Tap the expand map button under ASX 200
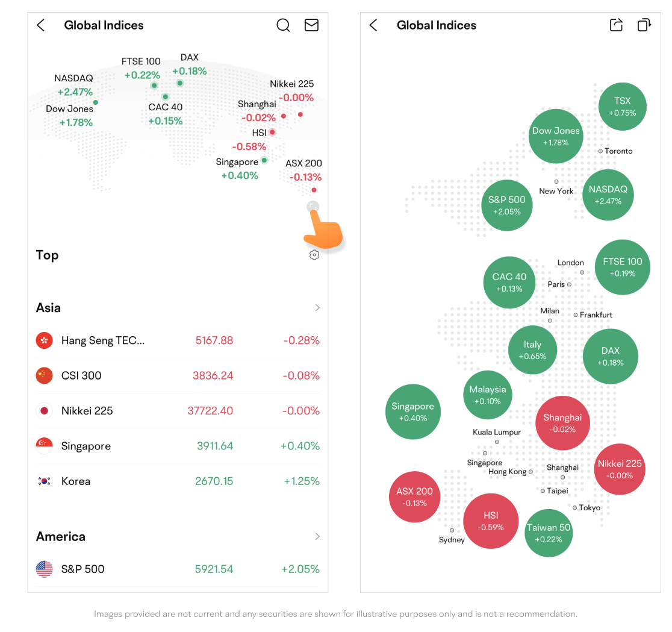 pyautogui.click(x=313, y=207)
